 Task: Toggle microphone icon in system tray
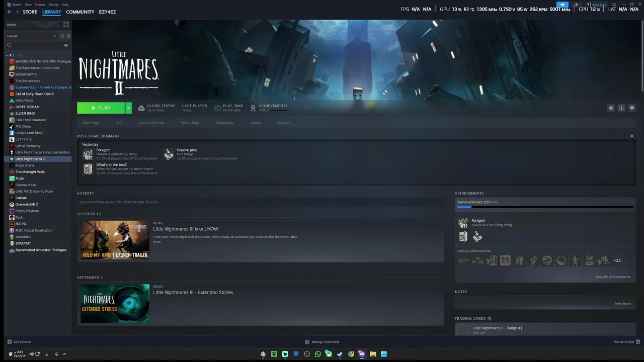tap(56, 354)
